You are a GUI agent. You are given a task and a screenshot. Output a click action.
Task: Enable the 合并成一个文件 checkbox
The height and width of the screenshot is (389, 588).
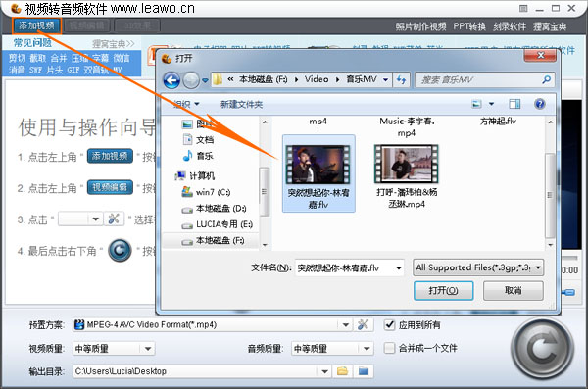[x=390, y=348]
